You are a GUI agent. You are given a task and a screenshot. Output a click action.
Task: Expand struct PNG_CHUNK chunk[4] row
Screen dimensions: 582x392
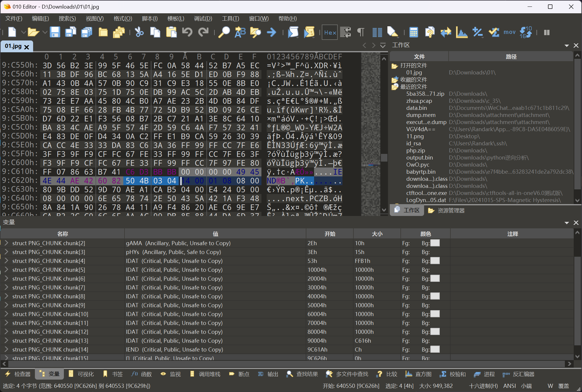coord(6,261)
